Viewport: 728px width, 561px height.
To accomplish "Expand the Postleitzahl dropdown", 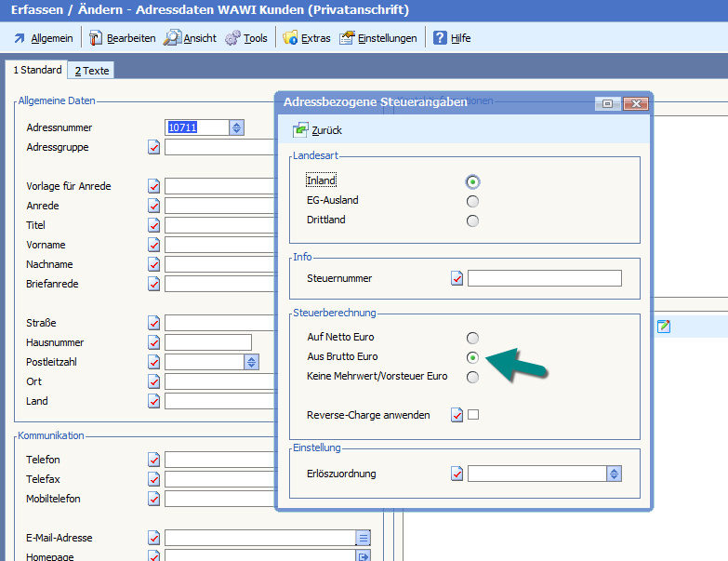I will tap(251, 362).
